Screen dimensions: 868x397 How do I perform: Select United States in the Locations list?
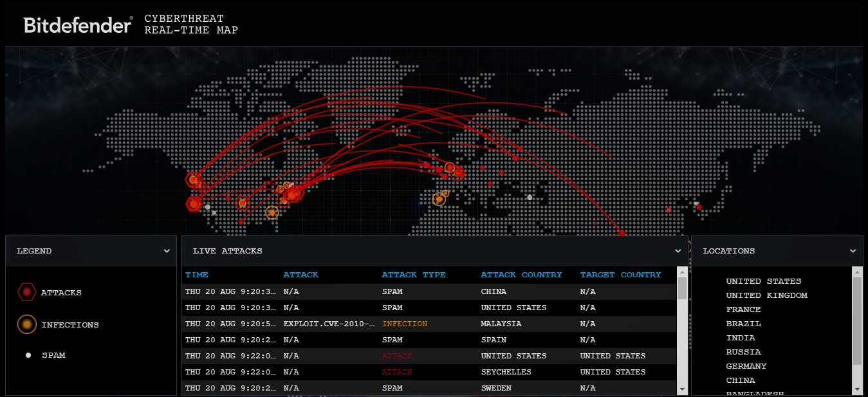pyautogui.click(x=764, y=281)
